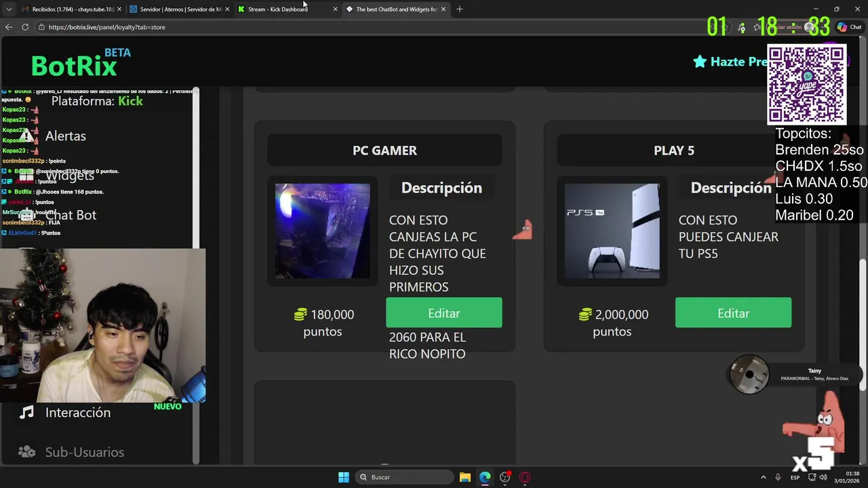
Task: Click the site information lock icon
Action: [x=41, y=27]
